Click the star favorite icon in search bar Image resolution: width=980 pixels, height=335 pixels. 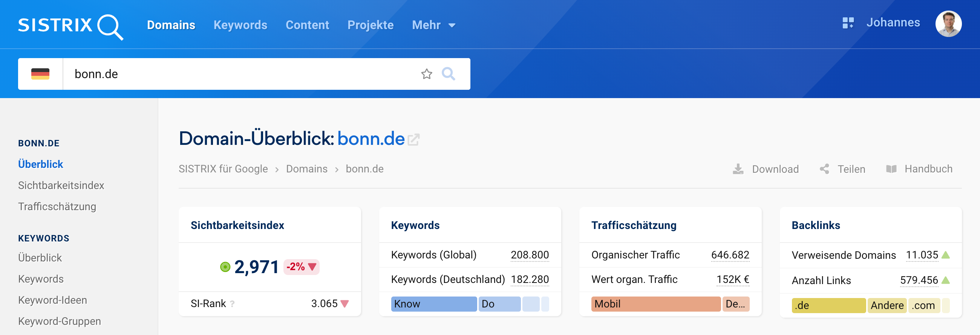point(426,74)
